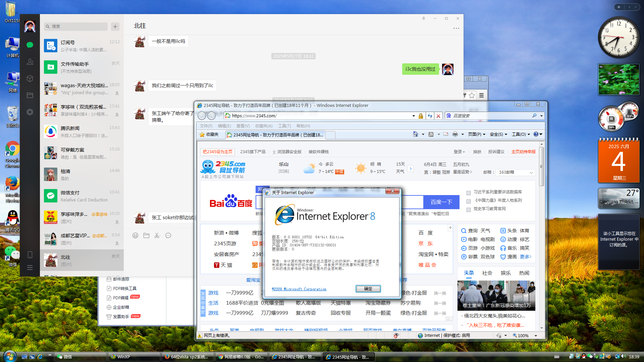Click the WeChat screenshot scissors icon

(x=157, y=236)
